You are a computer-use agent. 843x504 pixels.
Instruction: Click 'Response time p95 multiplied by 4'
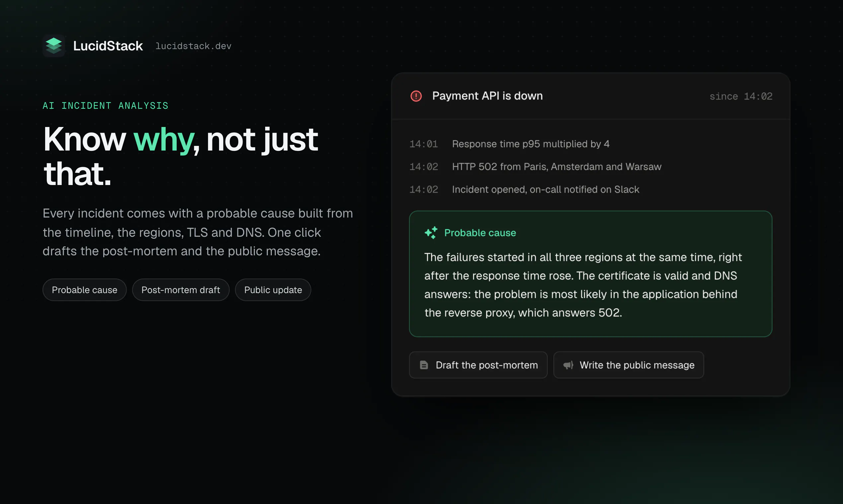531,144
